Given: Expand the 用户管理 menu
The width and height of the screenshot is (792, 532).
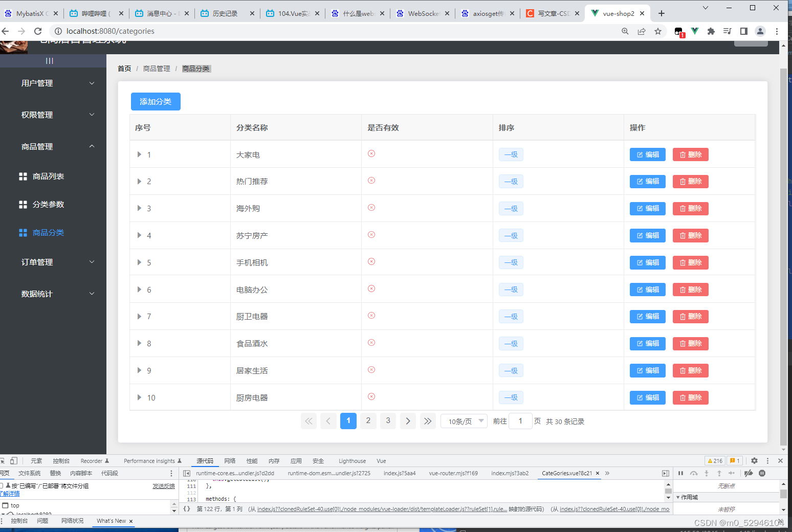Looking at the screenshot, I should pos(53,83).
